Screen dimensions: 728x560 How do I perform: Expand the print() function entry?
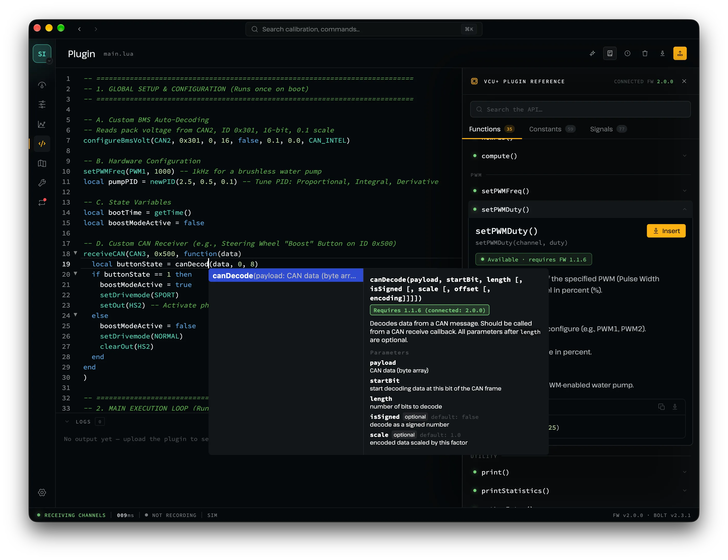click(580, 472)
